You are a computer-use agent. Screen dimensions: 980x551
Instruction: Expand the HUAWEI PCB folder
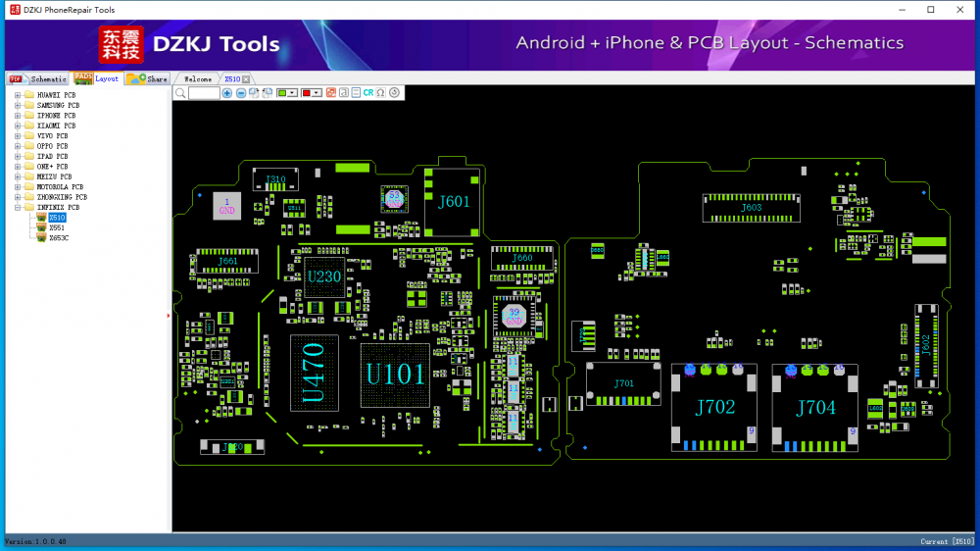(18, 95)
